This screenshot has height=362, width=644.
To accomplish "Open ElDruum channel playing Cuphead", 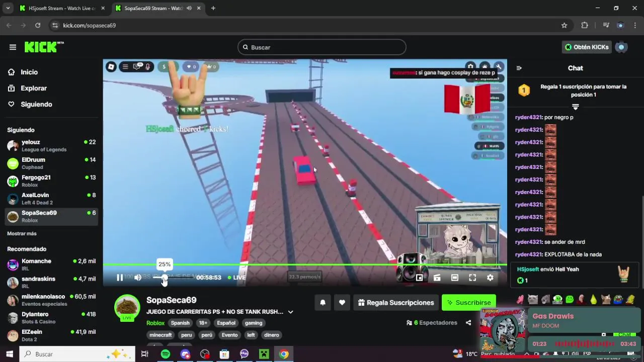I will click(50, 163).
